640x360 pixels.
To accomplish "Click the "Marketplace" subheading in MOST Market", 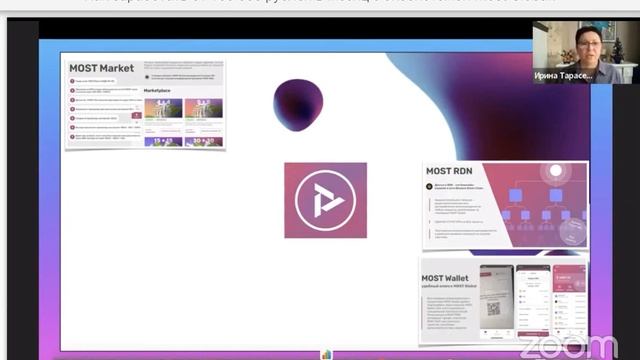I will [157, 91].
